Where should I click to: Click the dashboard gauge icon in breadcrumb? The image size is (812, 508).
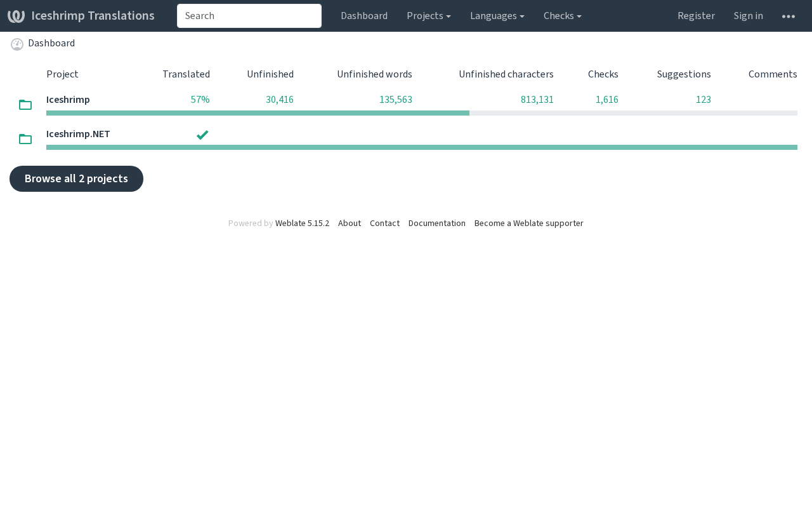17,44
